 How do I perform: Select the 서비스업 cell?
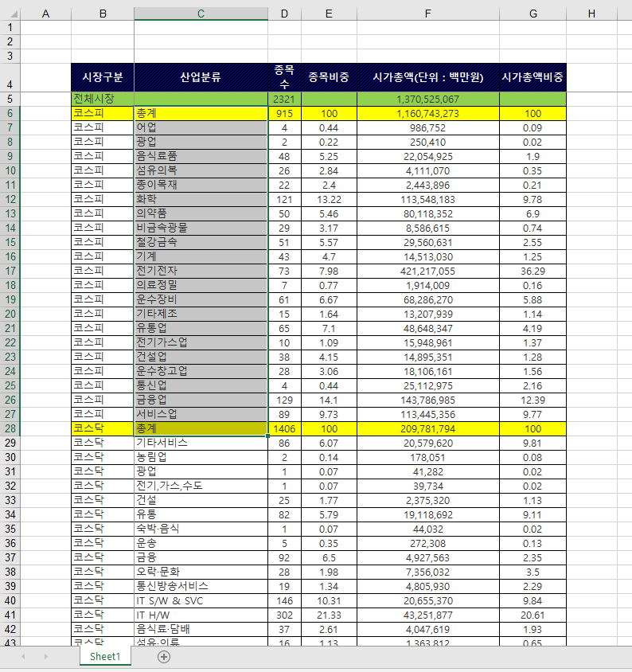(201, 415)
